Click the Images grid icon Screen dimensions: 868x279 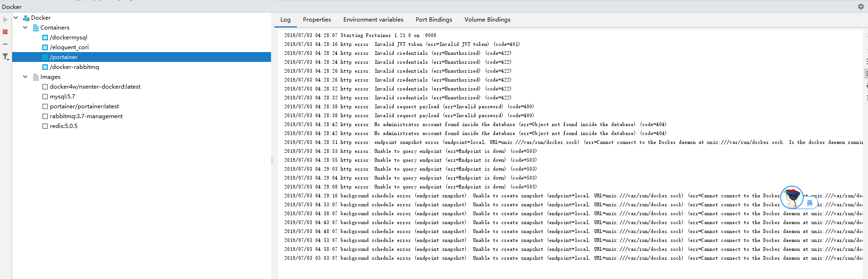click(x=36, y=77)
